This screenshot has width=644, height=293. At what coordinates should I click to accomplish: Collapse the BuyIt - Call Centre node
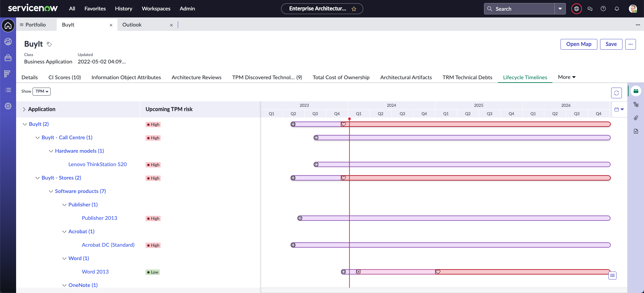tap(38, 138)
